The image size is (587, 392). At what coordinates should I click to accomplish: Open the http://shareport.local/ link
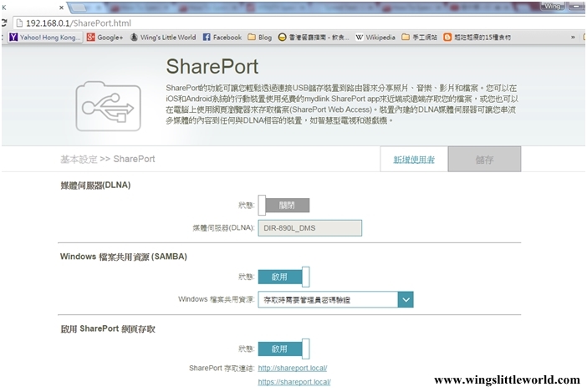coord(293,368)
